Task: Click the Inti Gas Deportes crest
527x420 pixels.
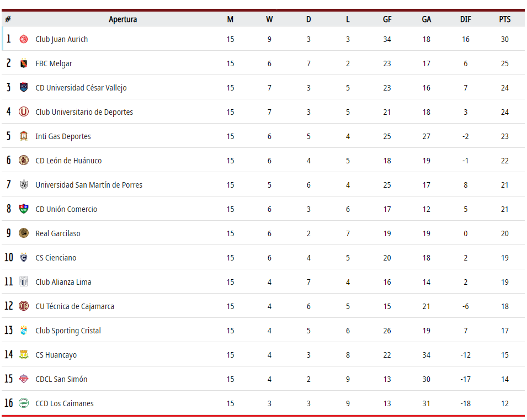Action: tap(24, 136)
